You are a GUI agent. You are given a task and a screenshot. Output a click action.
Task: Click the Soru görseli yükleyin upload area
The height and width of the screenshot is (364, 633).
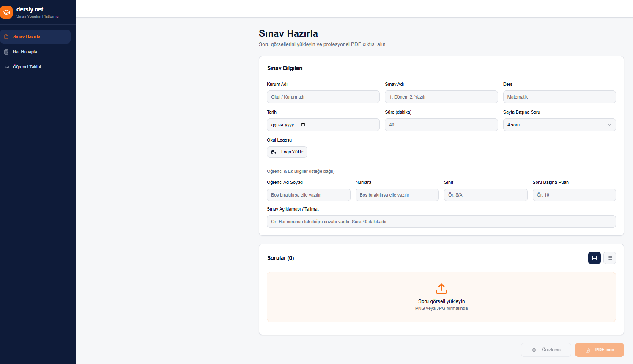[x=441, y=297]
